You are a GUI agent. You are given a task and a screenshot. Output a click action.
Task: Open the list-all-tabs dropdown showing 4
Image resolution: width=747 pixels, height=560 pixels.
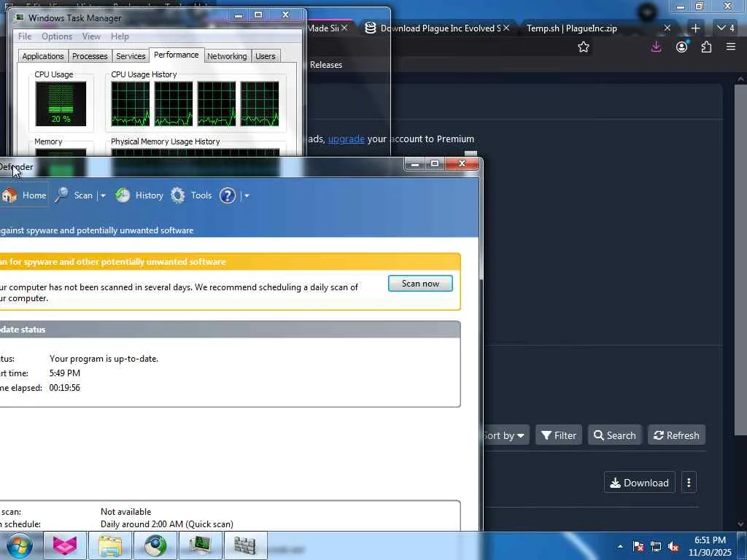click(x=726, y=28)
